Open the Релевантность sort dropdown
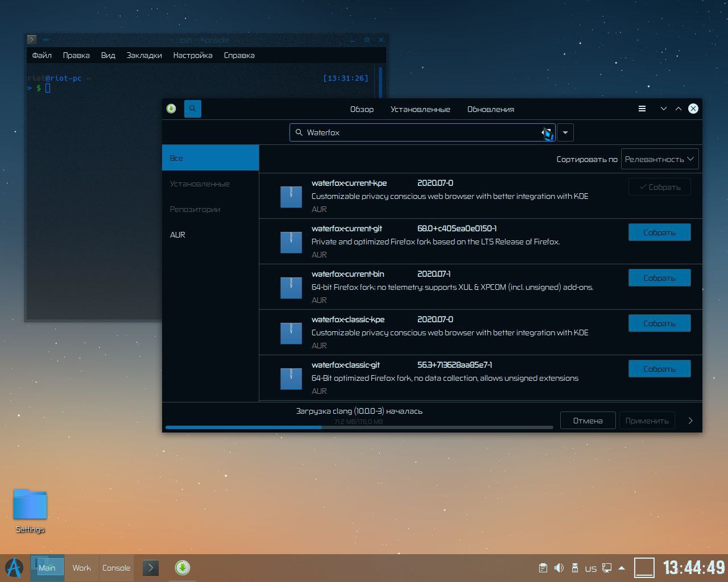 pyautogui.click(x=660, y=159)
